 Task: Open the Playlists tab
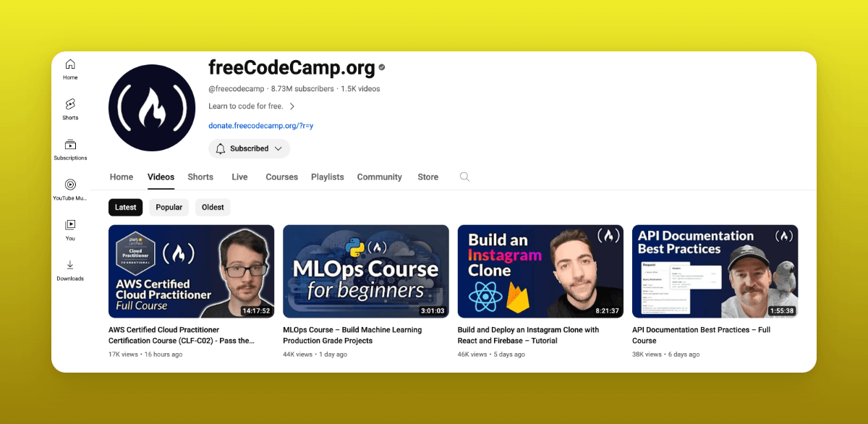pyautogui.click(x=328, y=177)
